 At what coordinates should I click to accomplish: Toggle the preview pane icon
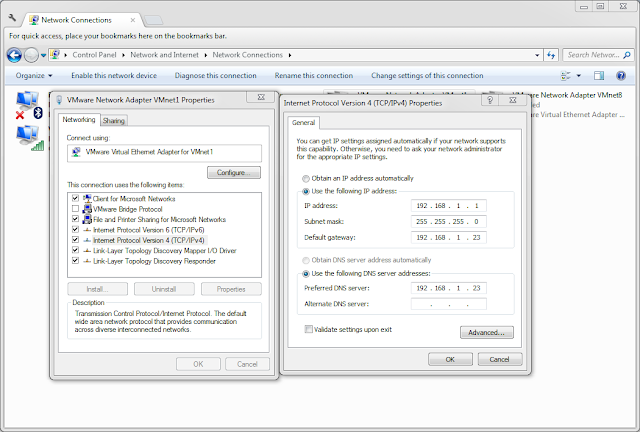599,76
